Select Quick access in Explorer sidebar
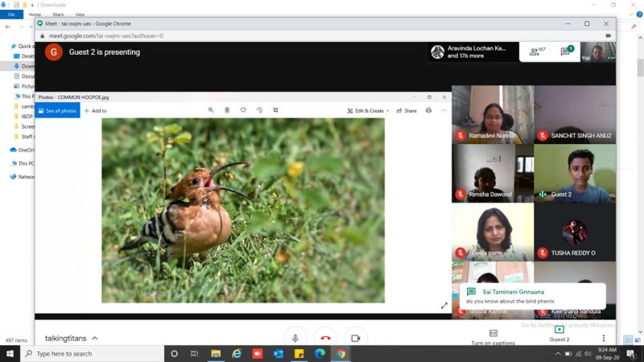644x362 pixels. (x=23, y=46)
